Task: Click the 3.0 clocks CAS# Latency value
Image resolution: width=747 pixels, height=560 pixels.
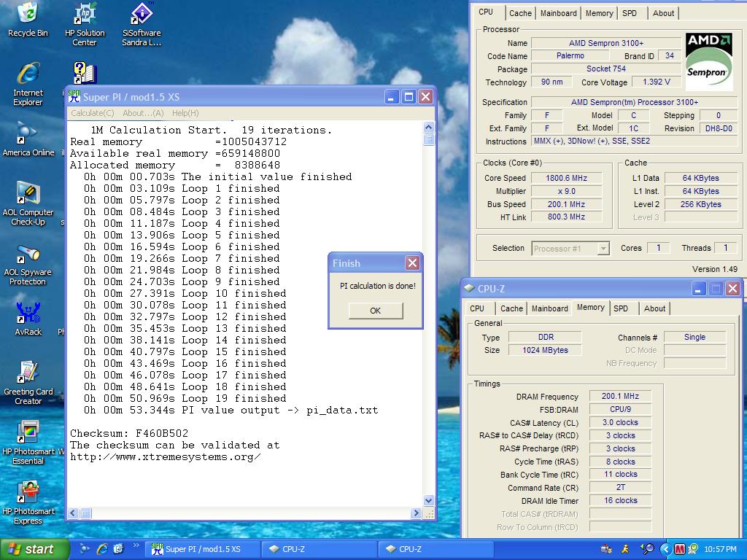Action: click(x=620, y=422)
